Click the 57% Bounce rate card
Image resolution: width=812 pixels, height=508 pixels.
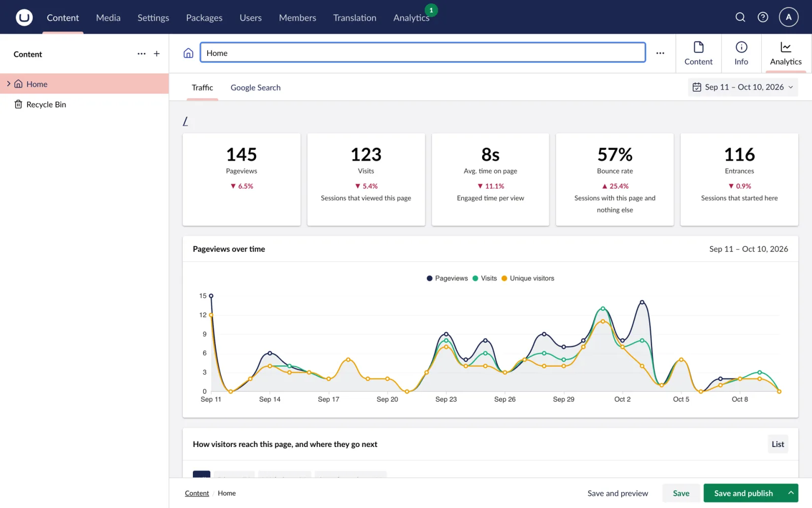615,179
